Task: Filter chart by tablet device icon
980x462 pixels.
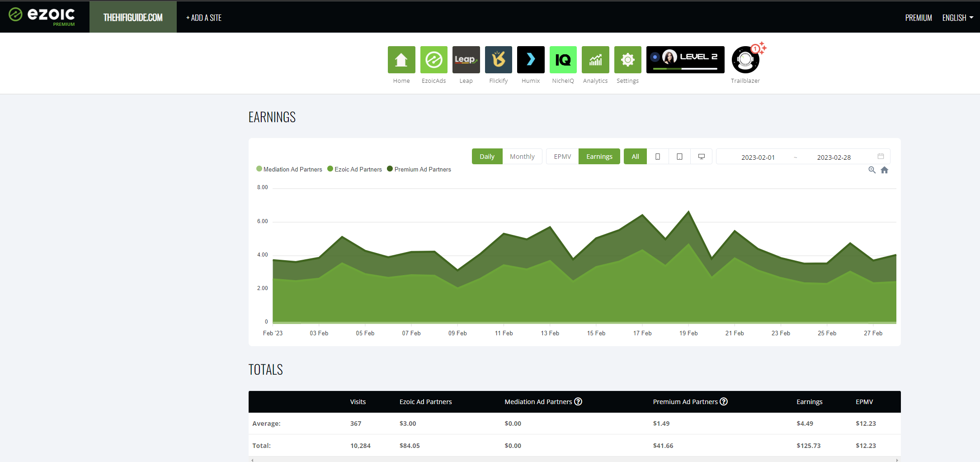Action: tap(679, 157)
